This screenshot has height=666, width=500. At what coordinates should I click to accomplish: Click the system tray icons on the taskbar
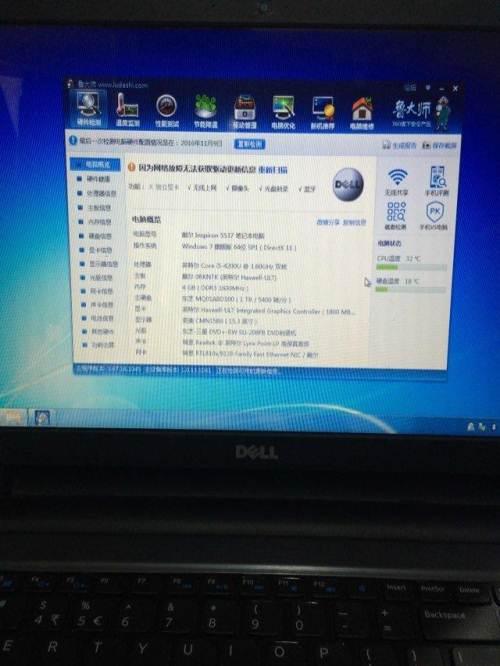481,426
